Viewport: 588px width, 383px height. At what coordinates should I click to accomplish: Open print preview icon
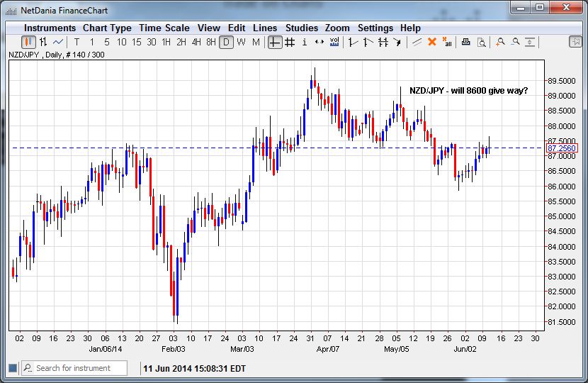point(481,42)
